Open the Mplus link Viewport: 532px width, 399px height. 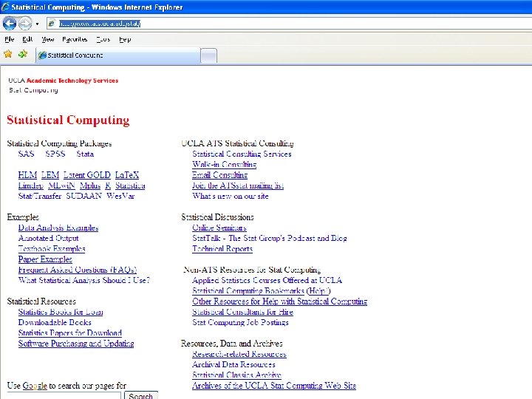pos(90,185)
